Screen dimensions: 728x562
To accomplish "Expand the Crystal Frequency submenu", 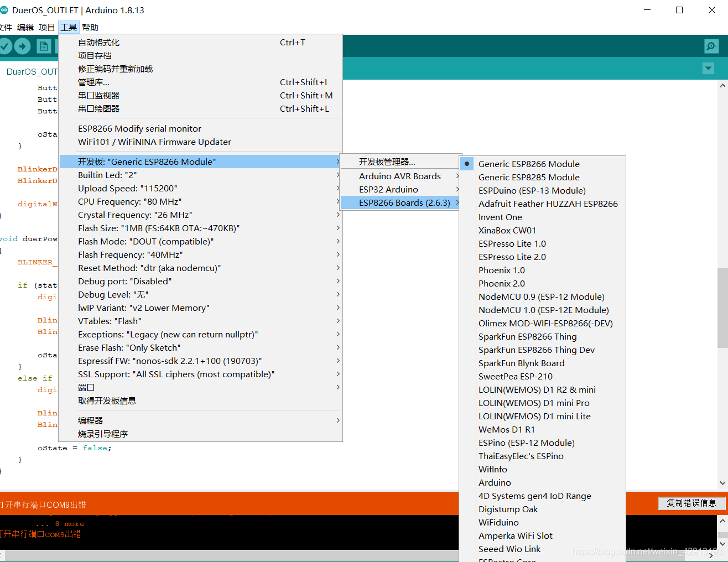I will [200, 215].
